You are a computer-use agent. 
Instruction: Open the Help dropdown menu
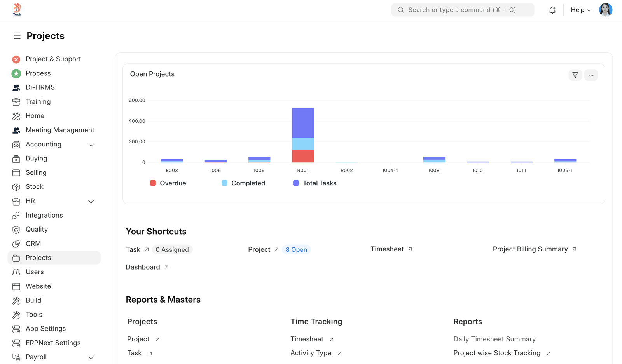pyautogui.click(x=580, y=10)
